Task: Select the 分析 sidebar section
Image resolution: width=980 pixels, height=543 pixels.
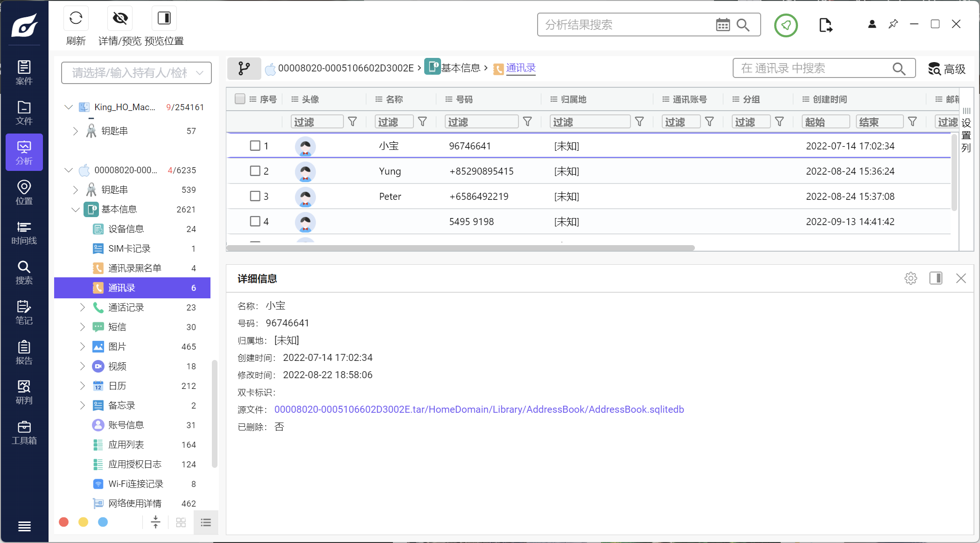Action: click(24, 153)
